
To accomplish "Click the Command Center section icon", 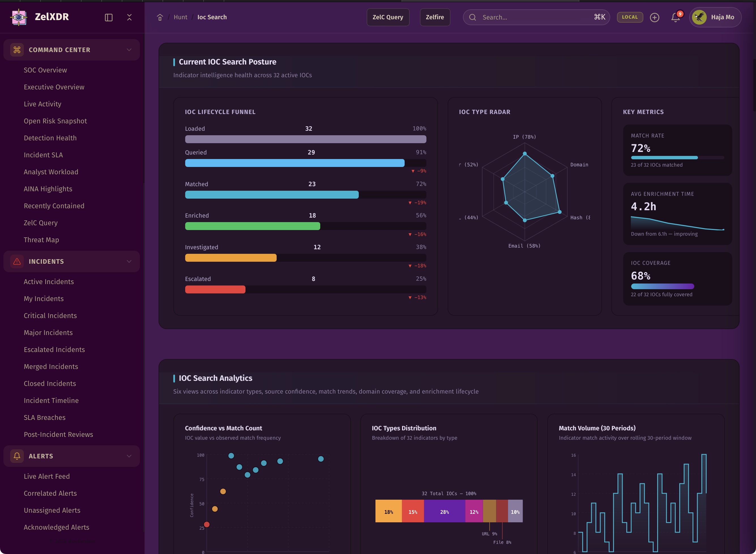I will (x=17, y=50).
